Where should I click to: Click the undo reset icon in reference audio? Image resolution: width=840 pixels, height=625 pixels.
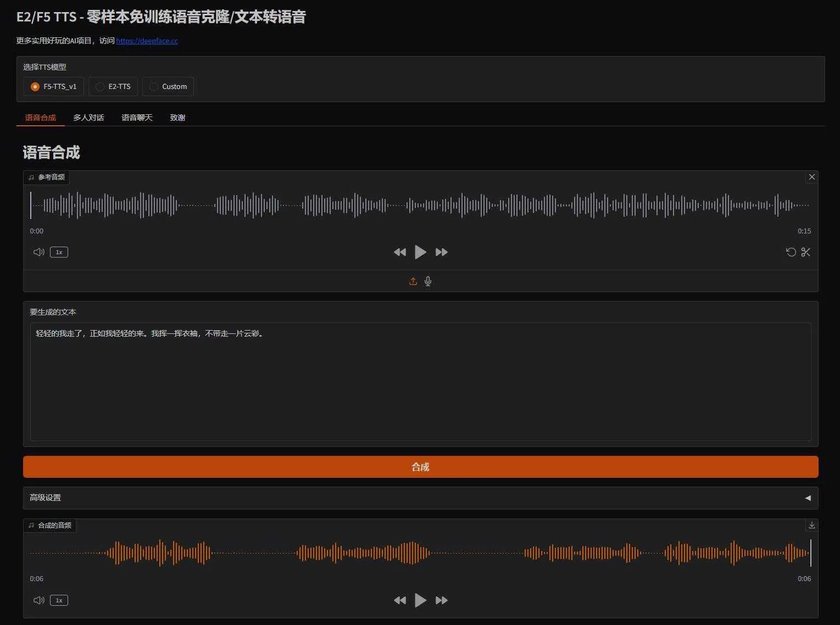click(791, 252)
